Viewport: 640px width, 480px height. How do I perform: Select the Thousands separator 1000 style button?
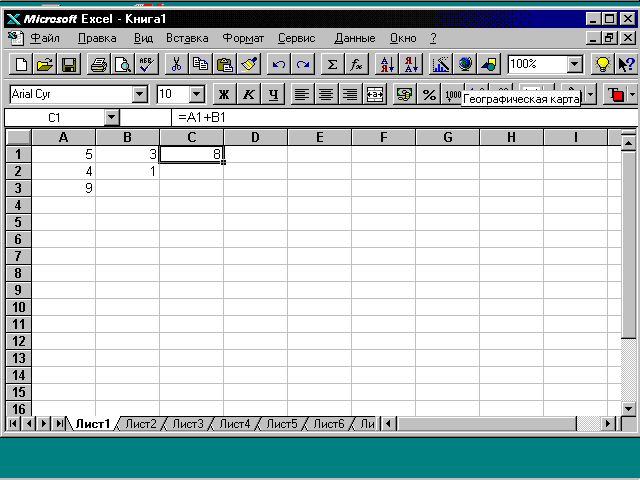pyautogui.click(x=453, y=95)
